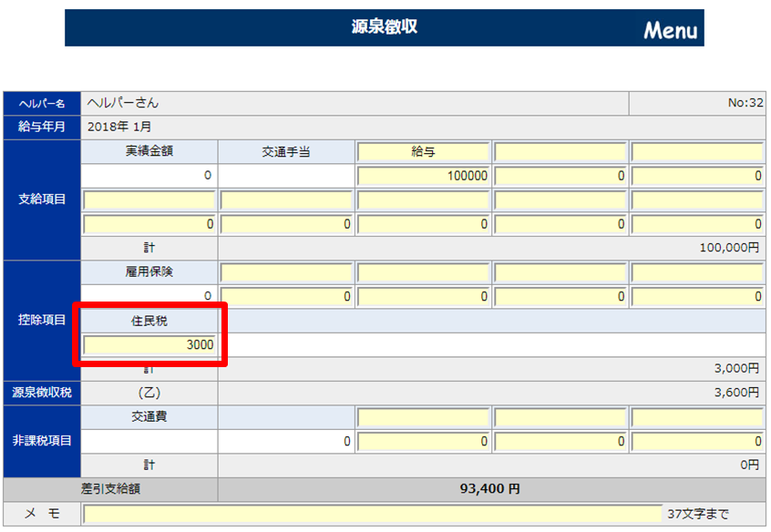The width and height of the screenshot is (771, 532).
Task: Click the last amount field in 非課税項目
Action: tap(697, 441)
